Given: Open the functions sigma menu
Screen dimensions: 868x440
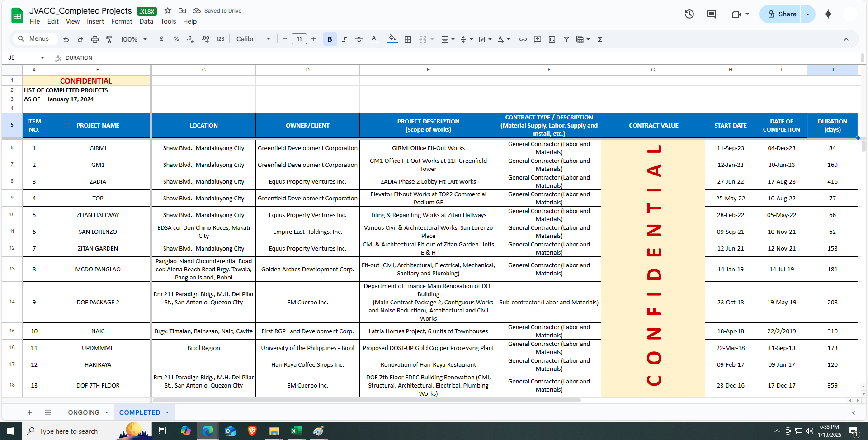Looking at the screenshot, I should coord(600,39).
